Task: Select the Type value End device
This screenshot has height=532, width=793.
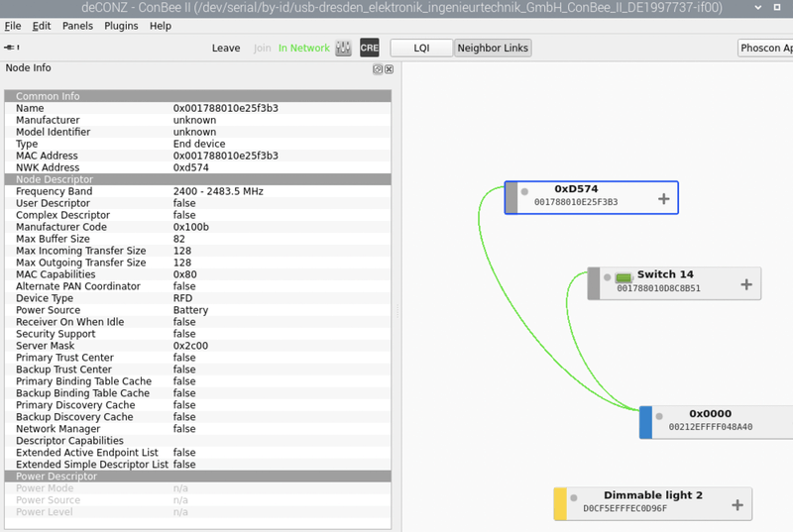Action: [199, 144]
